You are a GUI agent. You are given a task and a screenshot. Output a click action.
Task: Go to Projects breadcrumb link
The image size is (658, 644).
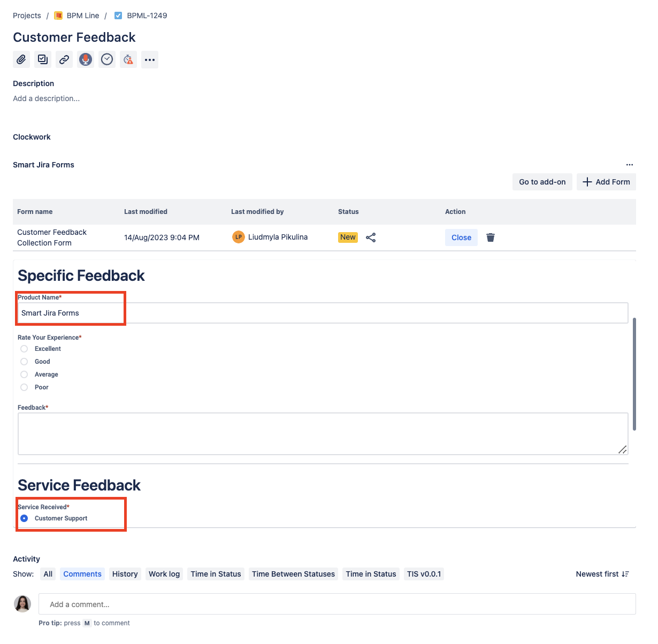click(x=27, y=16)
